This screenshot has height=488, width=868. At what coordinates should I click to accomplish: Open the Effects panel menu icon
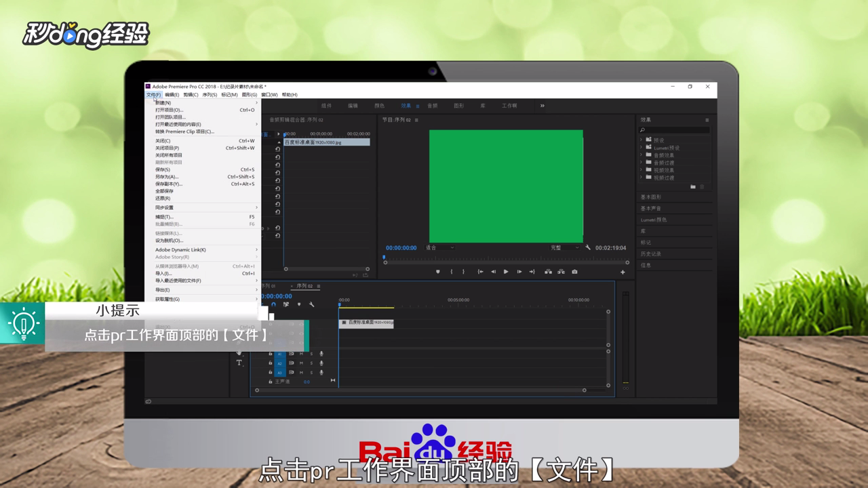point(707,120)
